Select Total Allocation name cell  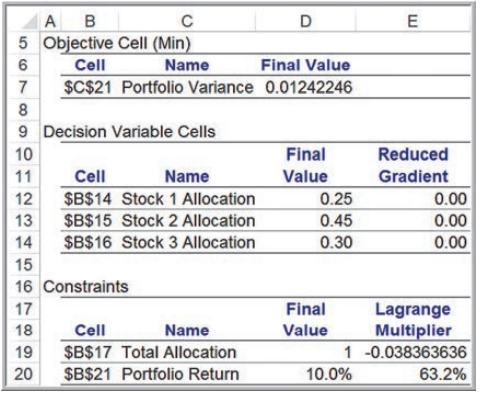179,352
